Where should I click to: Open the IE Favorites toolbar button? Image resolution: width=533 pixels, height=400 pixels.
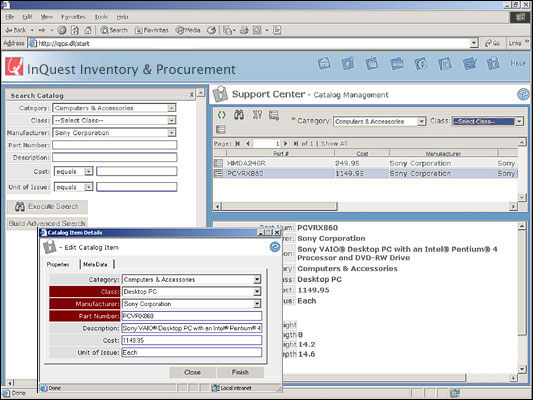pos(152,30)
